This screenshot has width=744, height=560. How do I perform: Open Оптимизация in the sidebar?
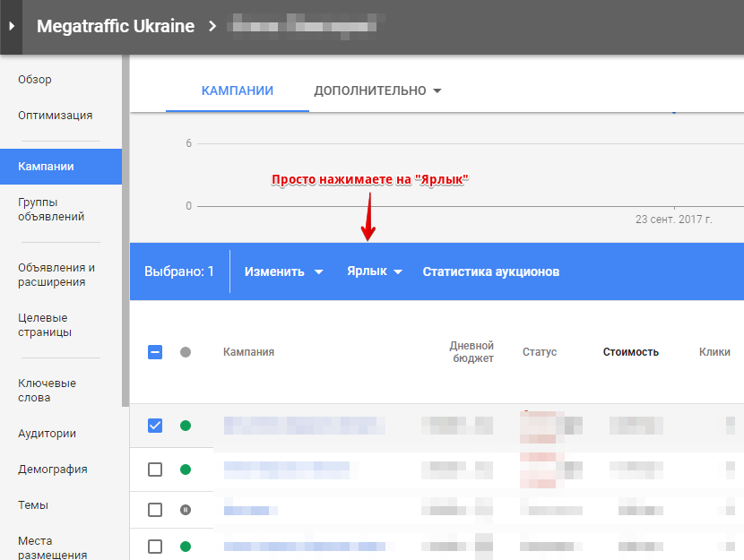pyautogui.click(x=55, y=116)
